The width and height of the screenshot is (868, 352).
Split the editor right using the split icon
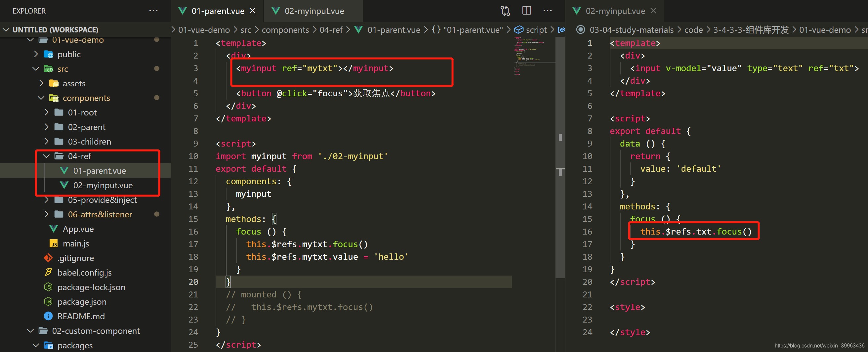pyautogui.click(x=526, y=11)
